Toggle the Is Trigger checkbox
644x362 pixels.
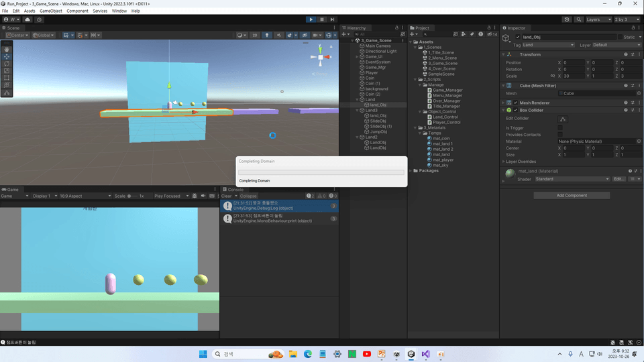tap(559, 128)
